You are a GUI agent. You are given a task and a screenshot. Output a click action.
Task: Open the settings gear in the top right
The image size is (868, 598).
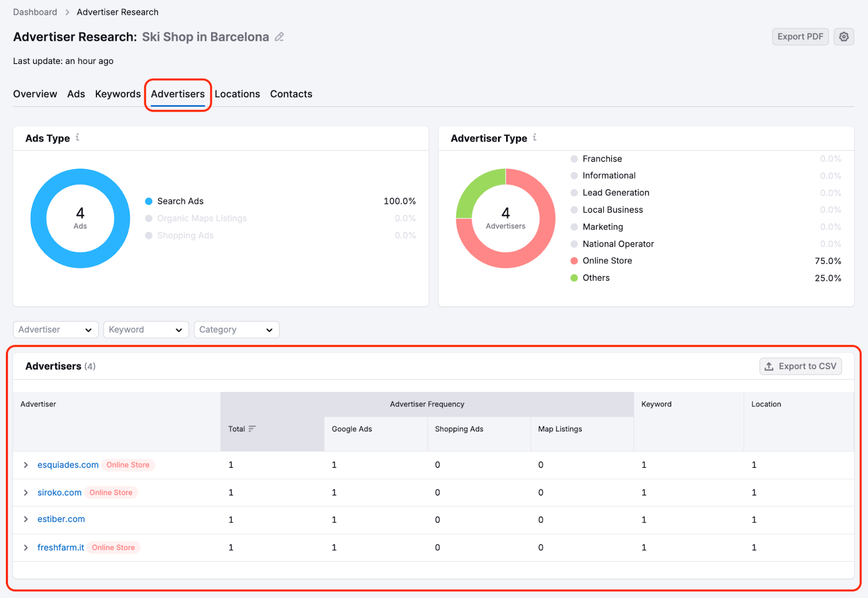pyautogui.click(x=844, y=36)
